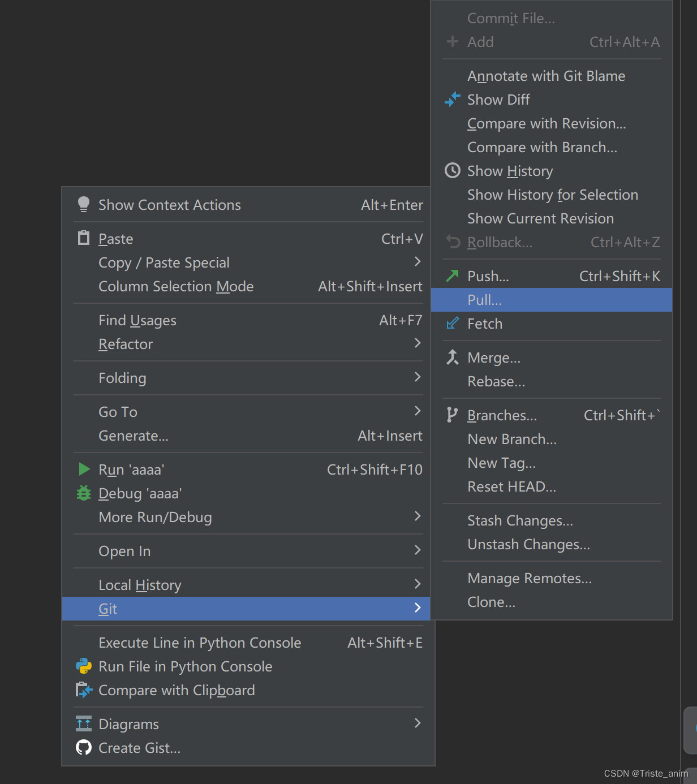The height and width of the screenshot is (784, 697).
Task: Click the clipboard Paste icon
Action: (x=84, y=238)
